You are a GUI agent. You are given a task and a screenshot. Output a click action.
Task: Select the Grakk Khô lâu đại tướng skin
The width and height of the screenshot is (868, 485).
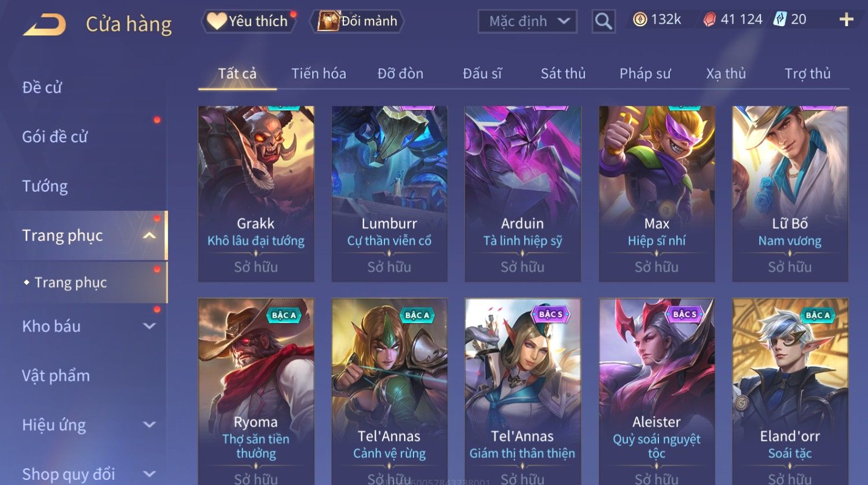[256, 194]
